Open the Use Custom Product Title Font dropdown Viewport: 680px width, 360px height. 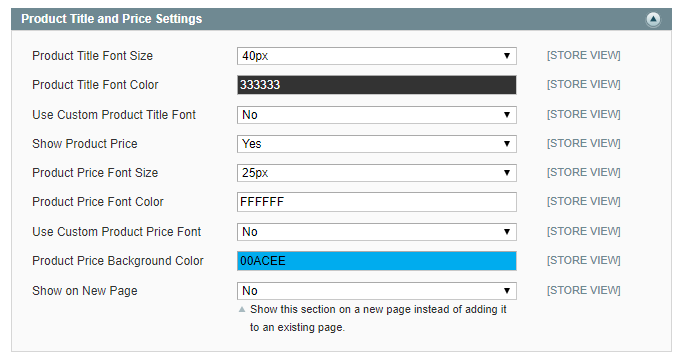click(376, 115)
